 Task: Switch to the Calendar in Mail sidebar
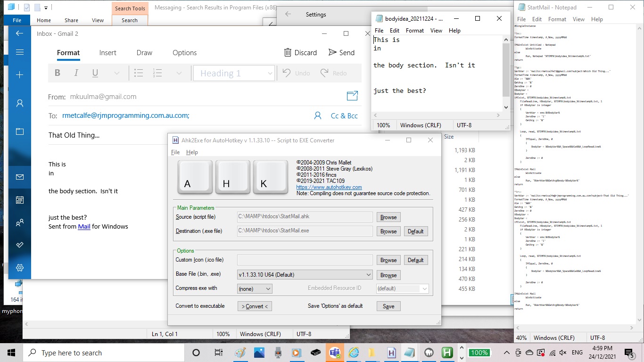(20, 199)
